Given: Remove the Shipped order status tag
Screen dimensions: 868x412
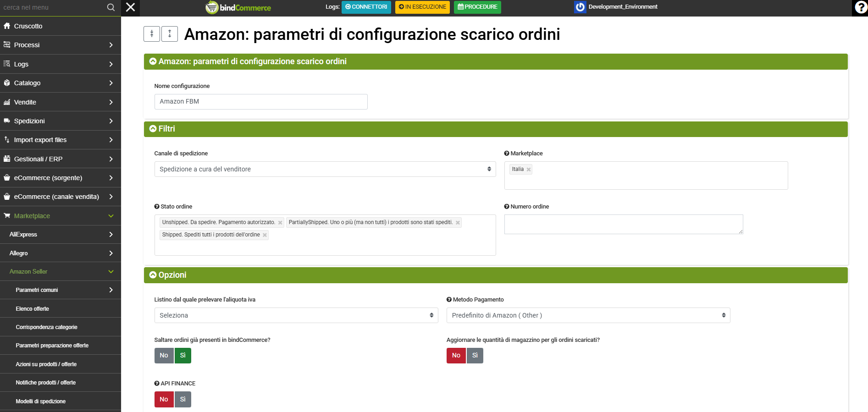Looking at the screenshot, I should pos(265,235).
